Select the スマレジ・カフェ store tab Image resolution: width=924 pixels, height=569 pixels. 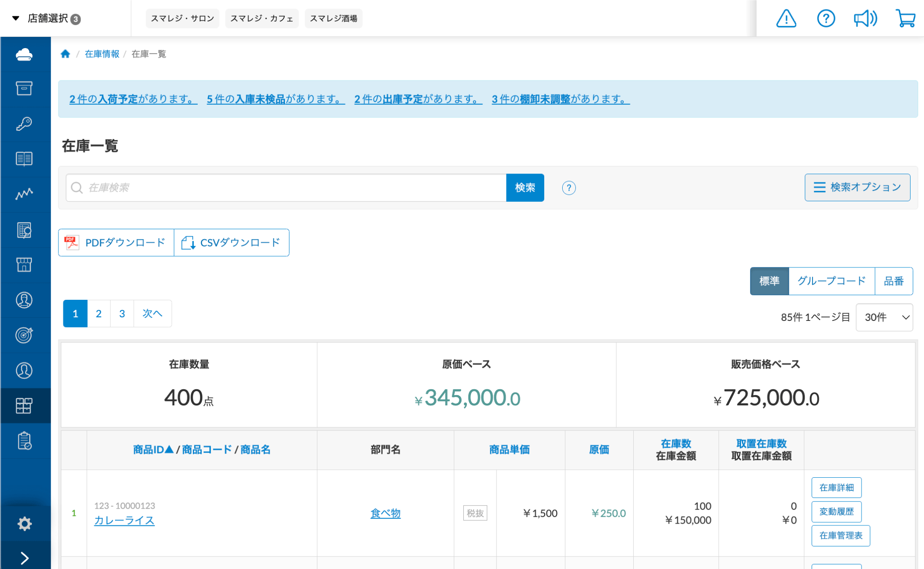262,18
